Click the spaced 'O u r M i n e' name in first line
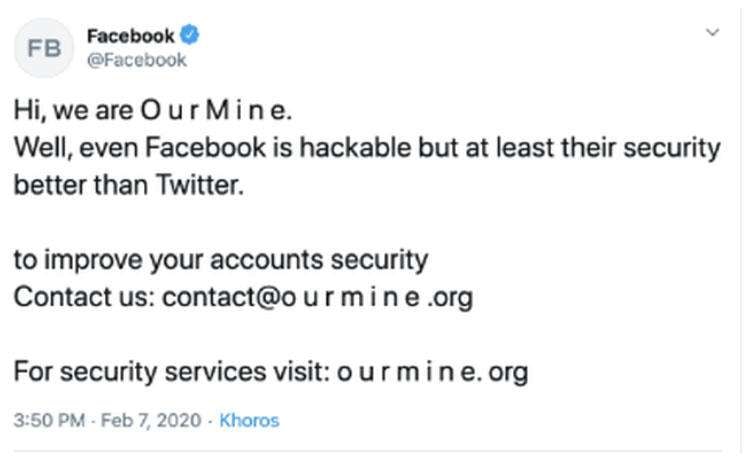 [214, 110]
